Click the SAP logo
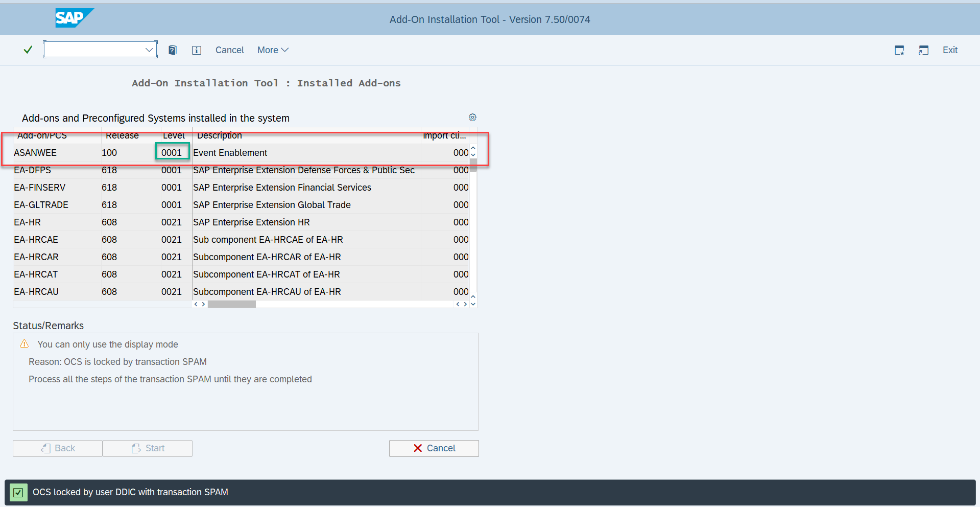Image resolution: width=980 pixels, height=507 pixels. 75,18
